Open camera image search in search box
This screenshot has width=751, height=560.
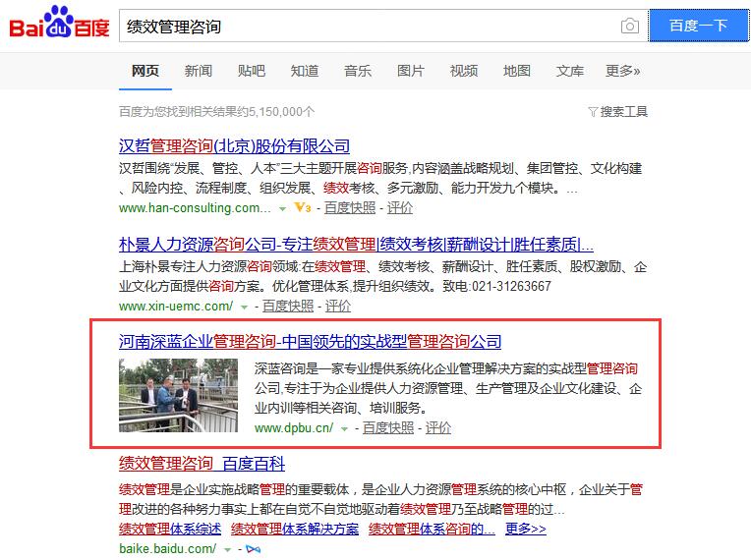click(x=630, y=27)
